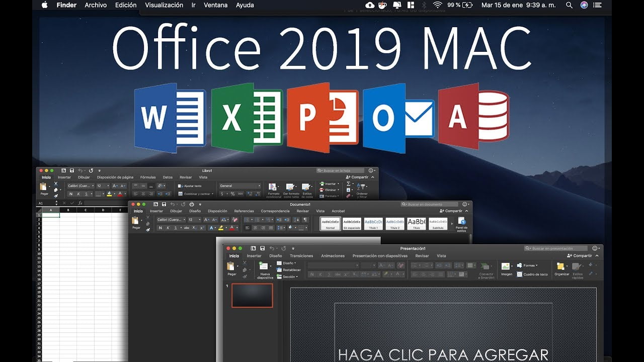
Task: Click the sort A-Z icon in Word
Action: [296, 220]
